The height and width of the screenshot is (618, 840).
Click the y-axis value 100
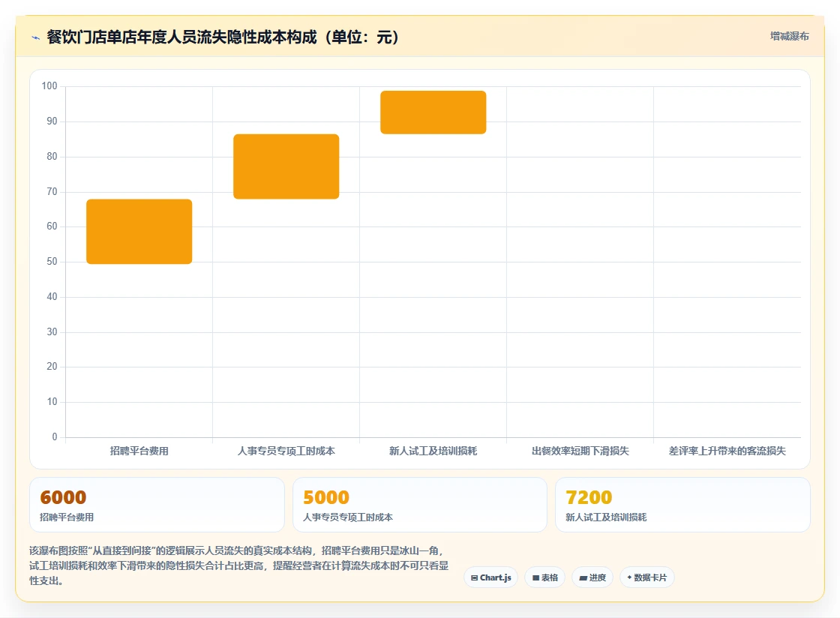[49, 85]
